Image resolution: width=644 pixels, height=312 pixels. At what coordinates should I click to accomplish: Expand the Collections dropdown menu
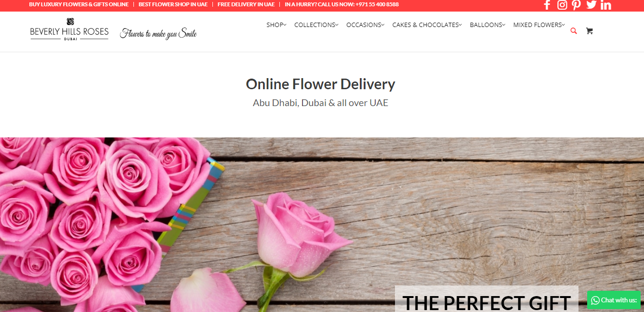coord(316,25)
